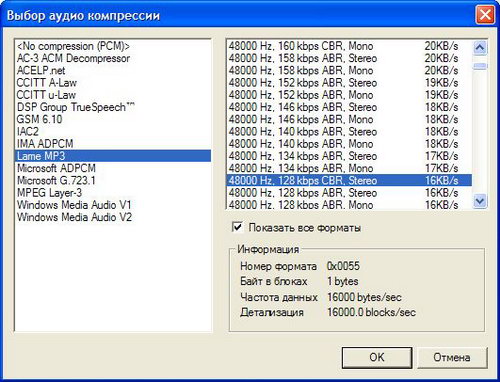
Task: Select 48000 Hz 160 kbps CBR Mono
Action: [x=349, y=46]
